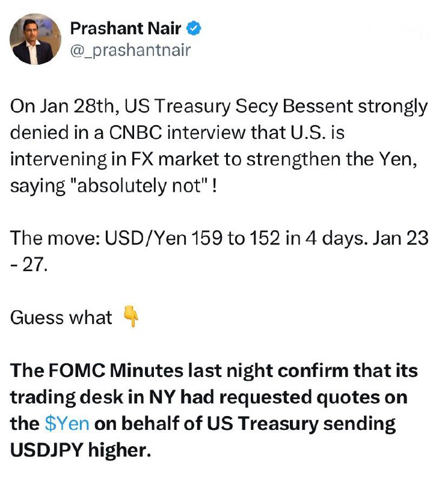
Task: Open Prashant Nair's profile picture
Action: (x=35, y=40)
